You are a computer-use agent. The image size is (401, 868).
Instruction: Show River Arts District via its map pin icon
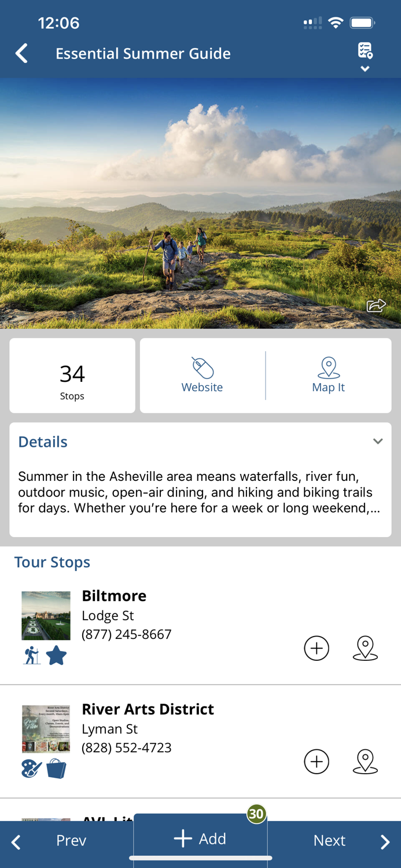[365, 762]
